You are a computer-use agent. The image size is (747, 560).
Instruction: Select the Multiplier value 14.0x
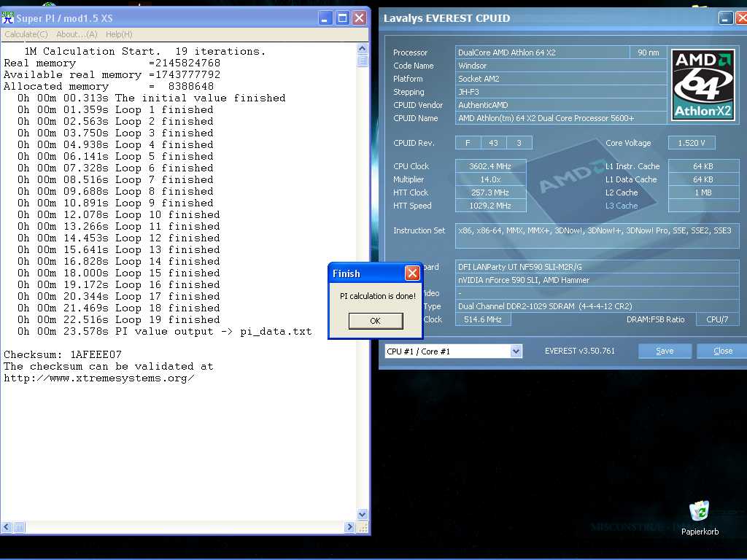click(491, 179)
